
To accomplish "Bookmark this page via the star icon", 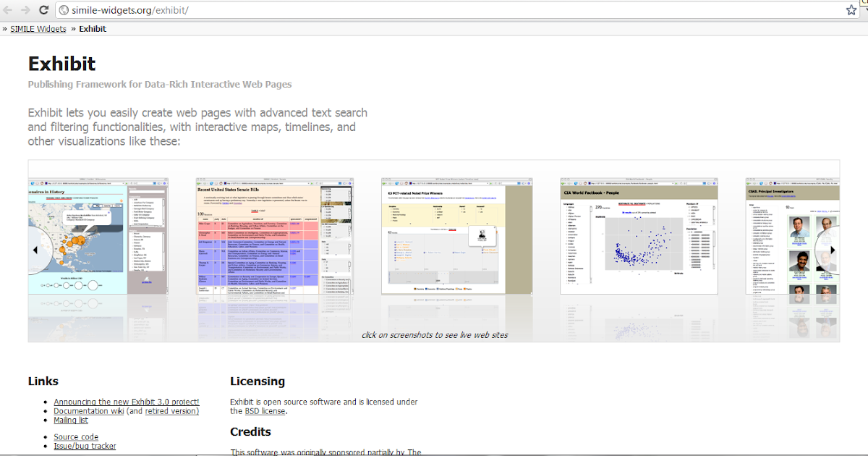I will click(x=851, y=9).
